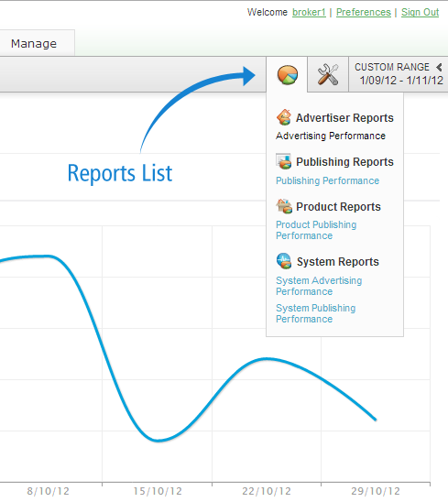Screen dimensions: 448x502
Task: Switch to the Manage tab
Action: 34,44
